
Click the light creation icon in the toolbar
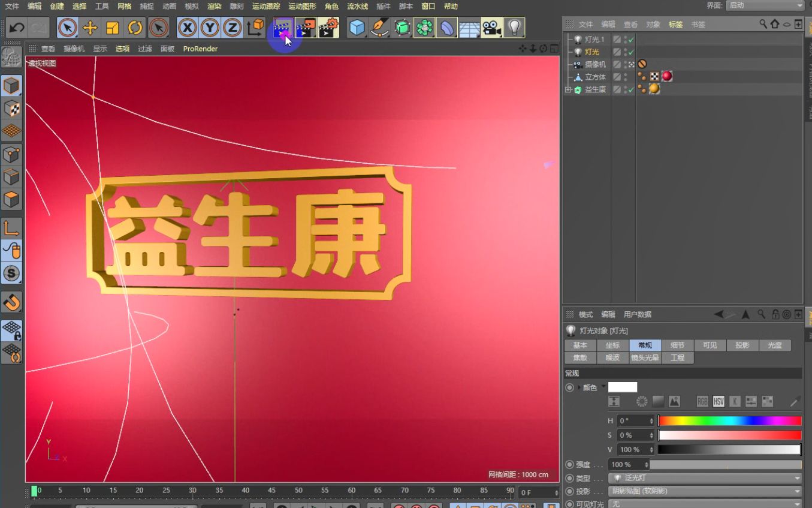514,27
